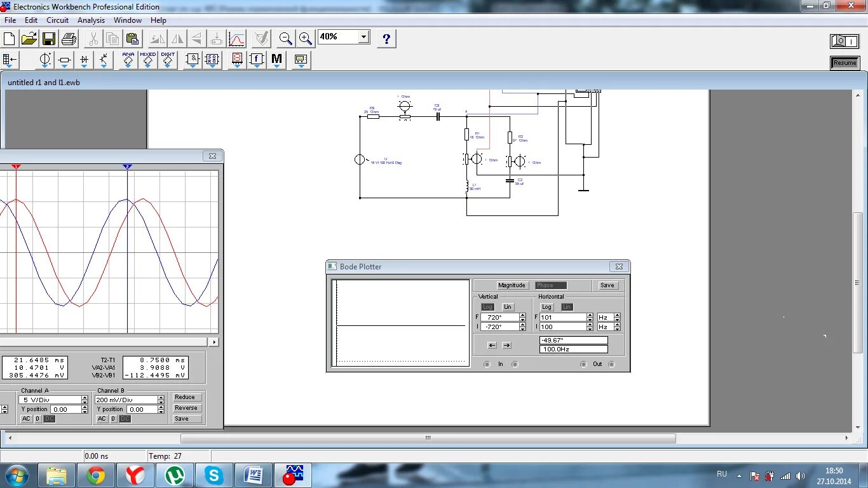Adjust Bode horizontal F 101 stepper

pyautogui.click(x=590, y=317)
